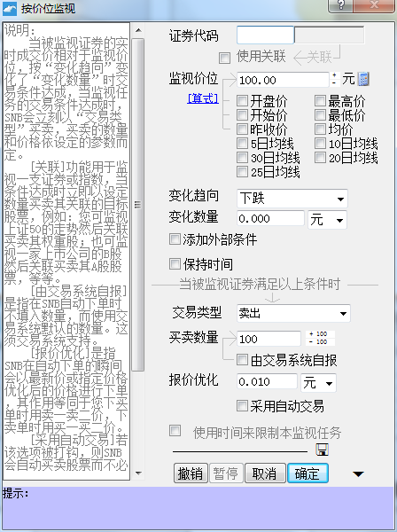
Task: Click the 变化数量 field showing 0.000
Action: point(270,218)
